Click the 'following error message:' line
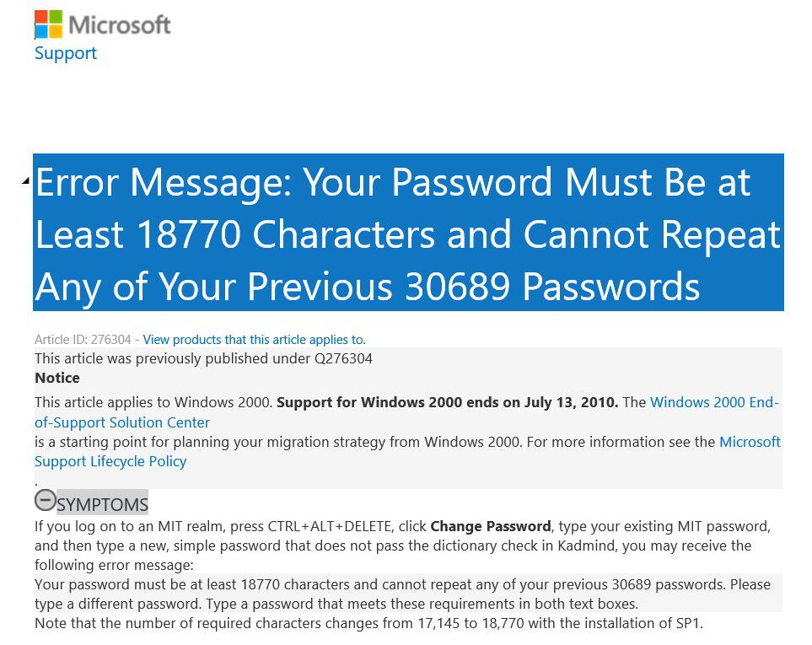This screenshot has width=812, height=645. [x=114, y=565]
